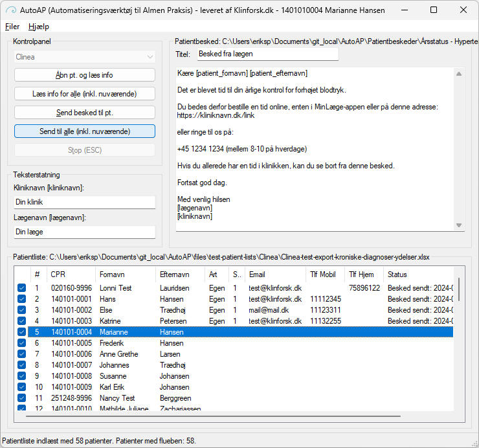
Task: Uncheck the checkbox for Lonni Test
Action: coord(22,288)
